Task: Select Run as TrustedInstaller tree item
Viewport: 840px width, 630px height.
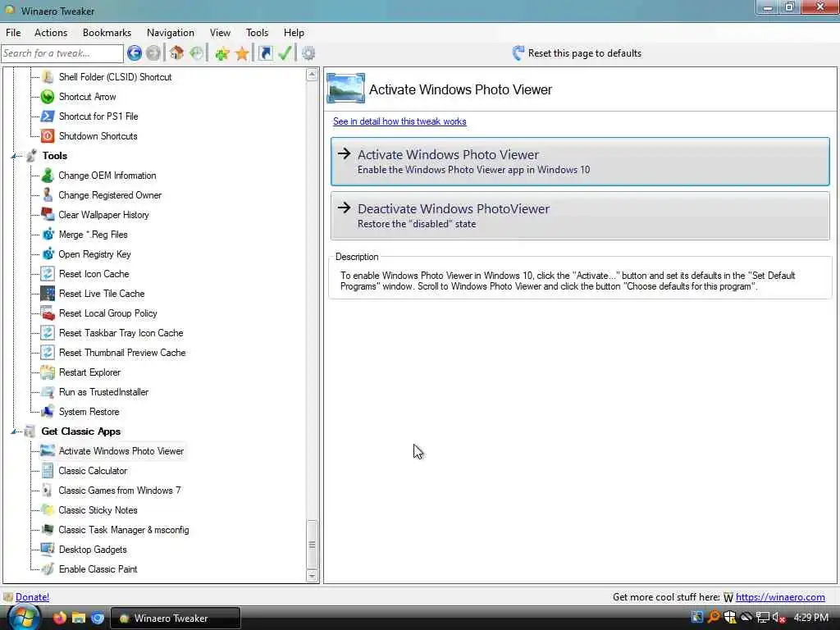Action: [103, 392]
